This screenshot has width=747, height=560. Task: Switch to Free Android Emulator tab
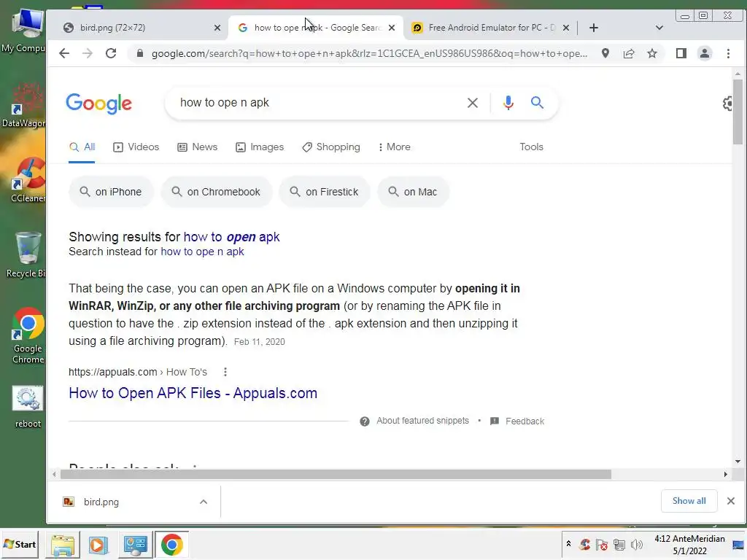[x=491, y=28]
